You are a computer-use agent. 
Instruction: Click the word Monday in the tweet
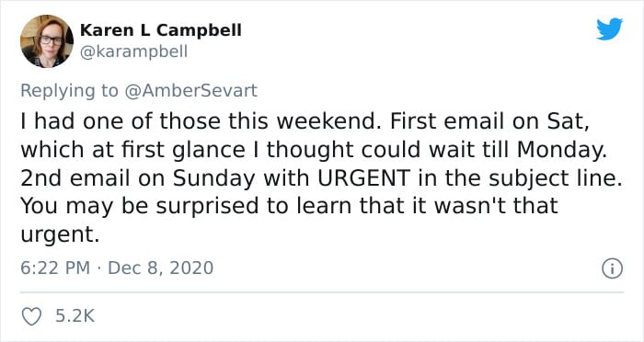coord(561,150)
